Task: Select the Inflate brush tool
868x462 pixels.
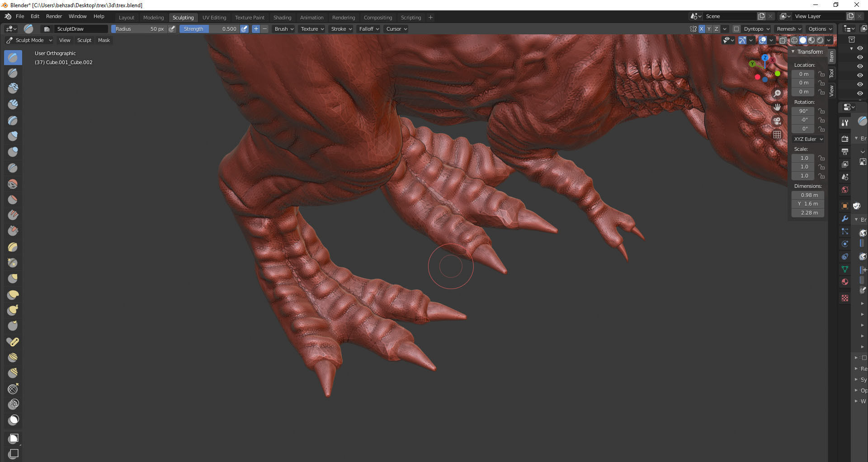Action: tap(13, 136)
